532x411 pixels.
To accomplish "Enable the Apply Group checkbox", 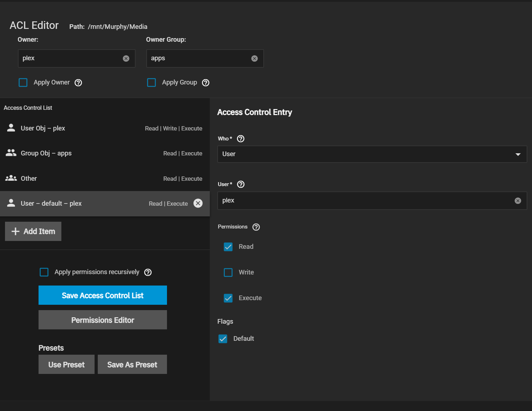I will (x=152, y=83).
